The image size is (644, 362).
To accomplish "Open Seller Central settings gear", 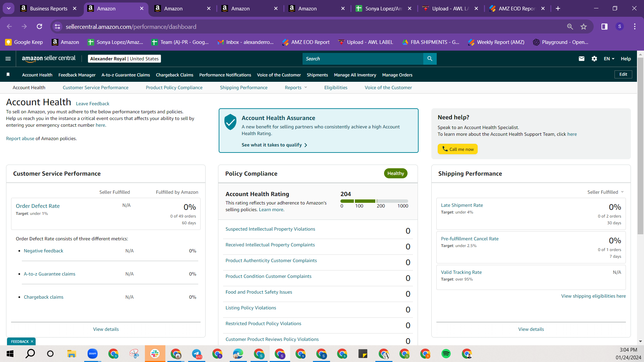I will [594, 59].
